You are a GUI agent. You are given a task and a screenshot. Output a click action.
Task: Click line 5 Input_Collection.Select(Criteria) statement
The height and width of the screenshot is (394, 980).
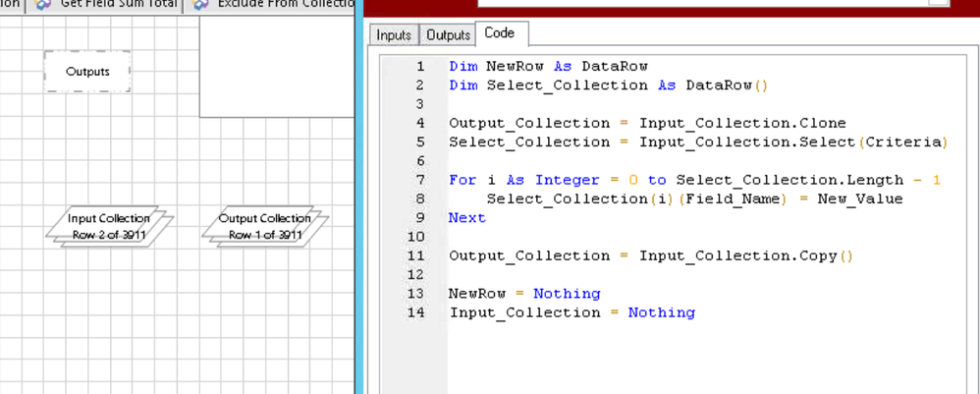[698, 141]
